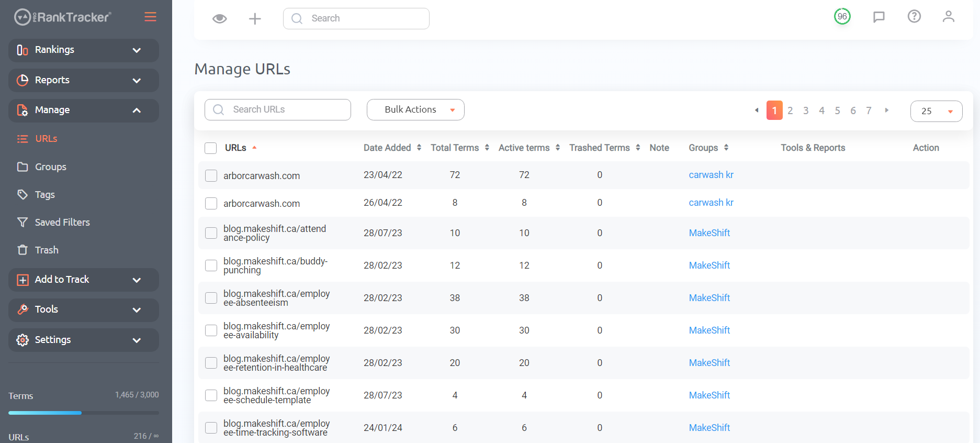980x443 pixels.
Task: Open the chat messages icon
Action: point(879,17)
